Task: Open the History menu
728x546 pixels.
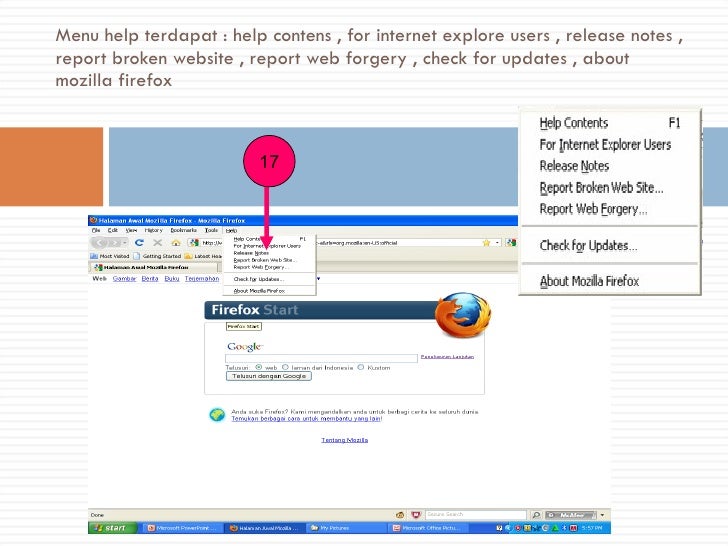Action: 153,230
